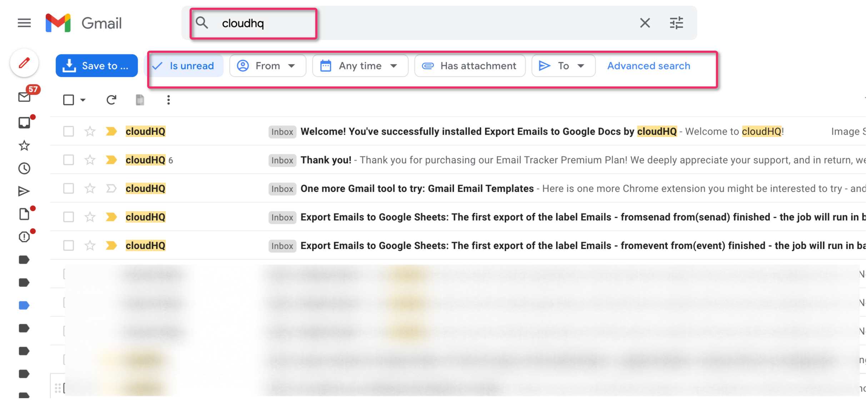Click the Gmail logo
868x404 pixels.
pyautogui.click(x=84, y=23)
